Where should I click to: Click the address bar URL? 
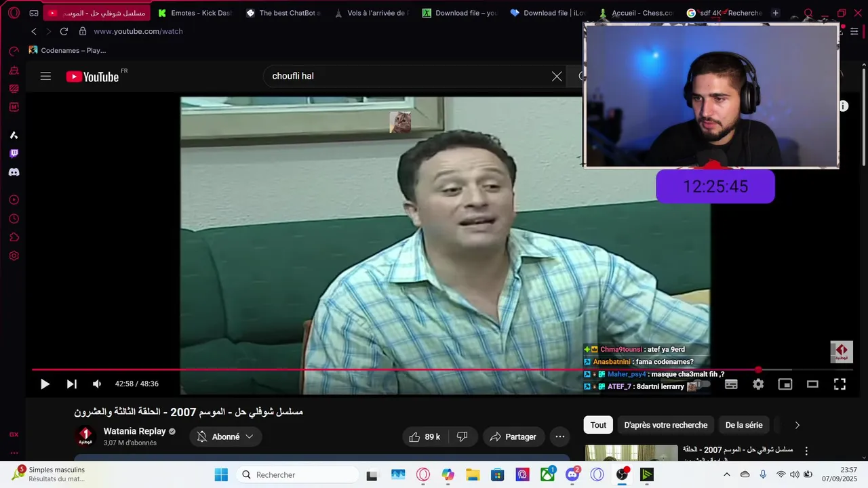point(138,31)
